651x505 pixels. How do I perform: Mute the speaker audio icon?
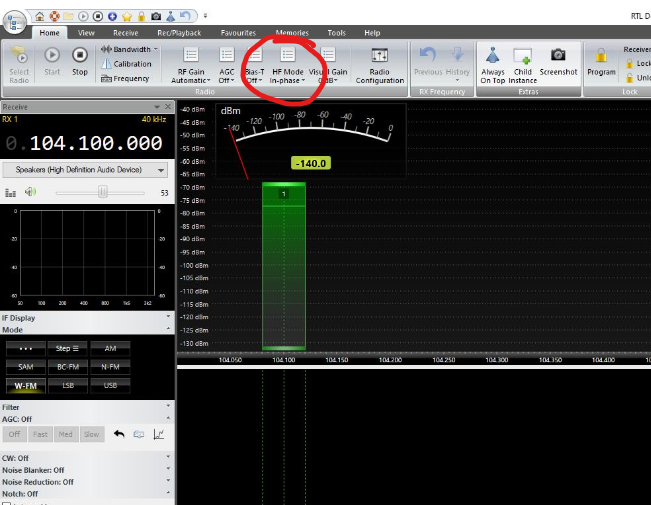(x=30, y=192)
